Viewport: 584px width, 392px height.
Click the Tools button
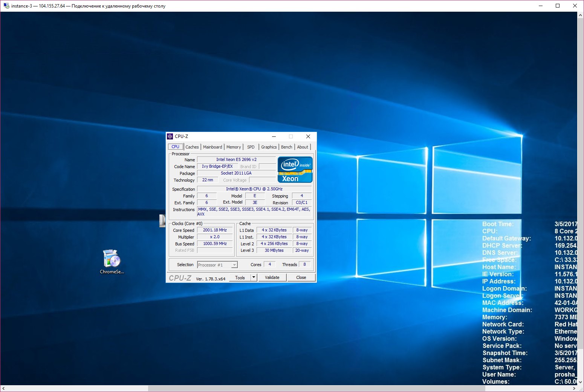point(240,277)
